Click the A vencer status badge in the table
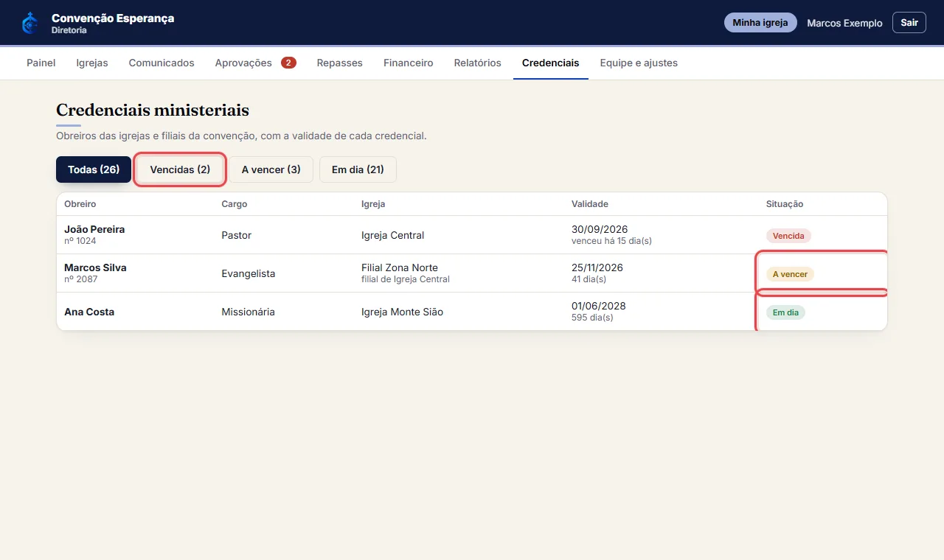 click(x=790, y=274)
